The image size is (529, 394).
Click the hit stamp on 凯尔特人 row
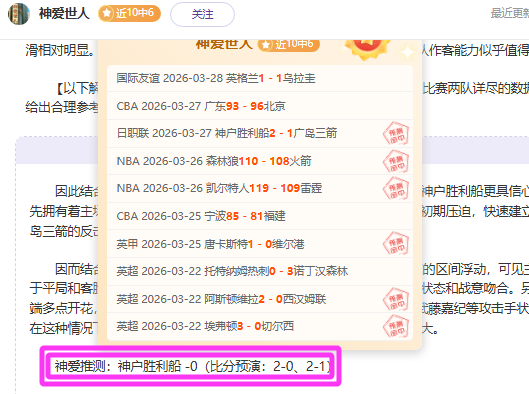pos(396,189)
